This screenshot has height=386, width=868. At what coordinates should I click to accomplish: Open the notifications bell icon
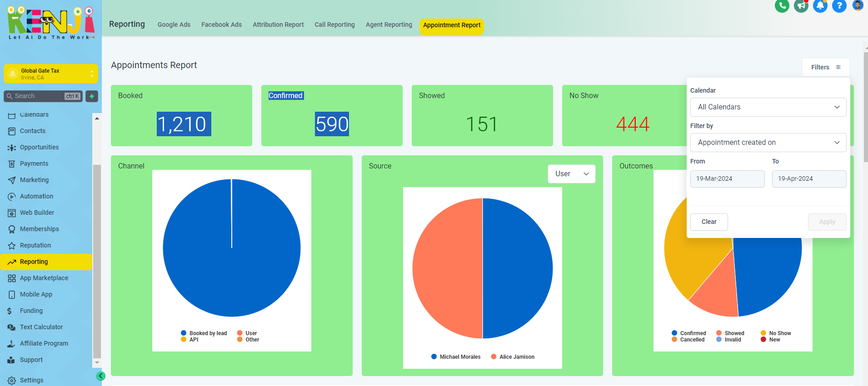click(x=820, y=5)
